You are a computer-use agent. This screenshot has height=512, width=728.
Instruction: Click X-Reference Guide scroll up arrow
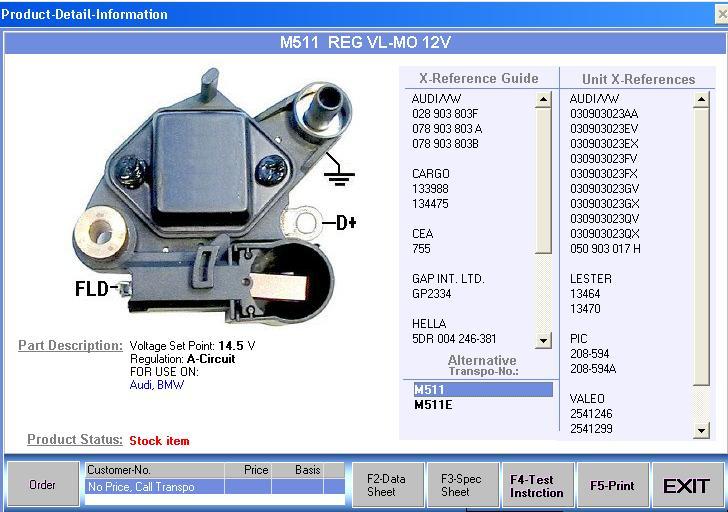(x=543, y=99)
